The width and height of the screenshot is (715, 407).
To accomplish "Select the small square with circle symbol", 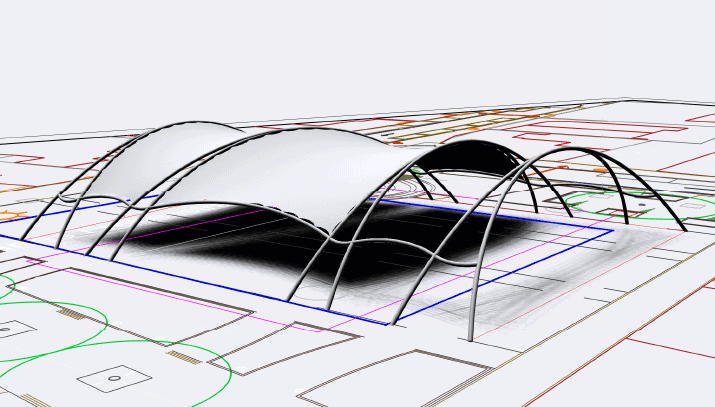I will pos(114,378).
